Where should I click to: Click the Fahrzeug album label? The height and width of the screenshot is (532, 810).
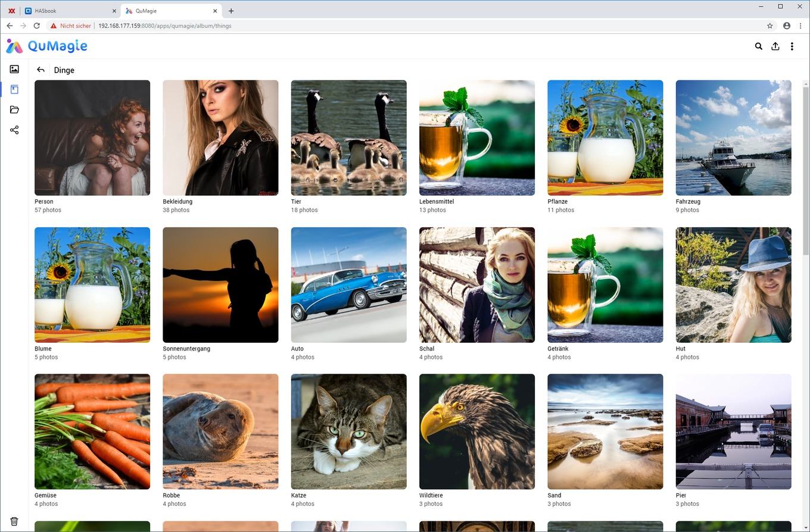coord(688,202)
